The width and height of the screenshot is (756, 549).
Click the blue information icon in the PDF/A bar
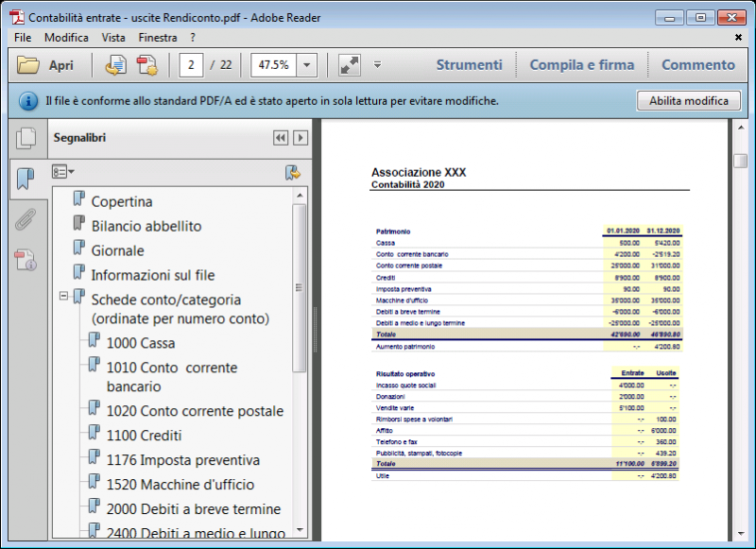pos(28,101)
